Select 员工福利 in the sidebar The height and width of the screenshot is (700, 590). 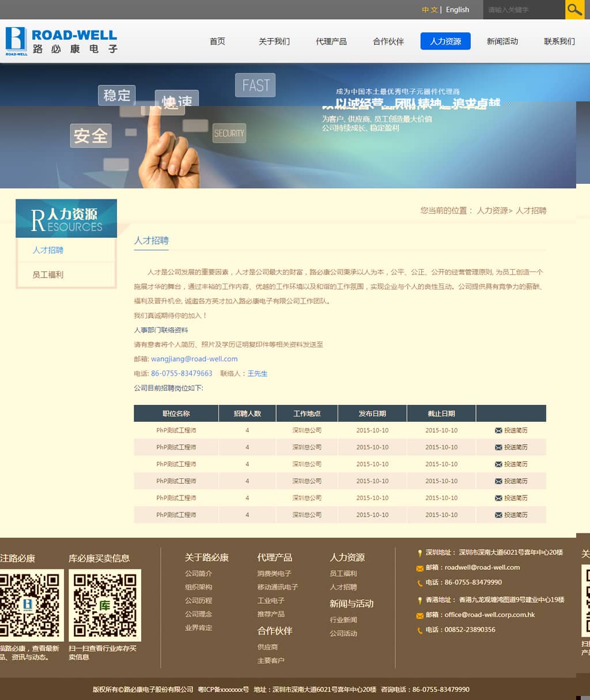(x=48, y=275)
